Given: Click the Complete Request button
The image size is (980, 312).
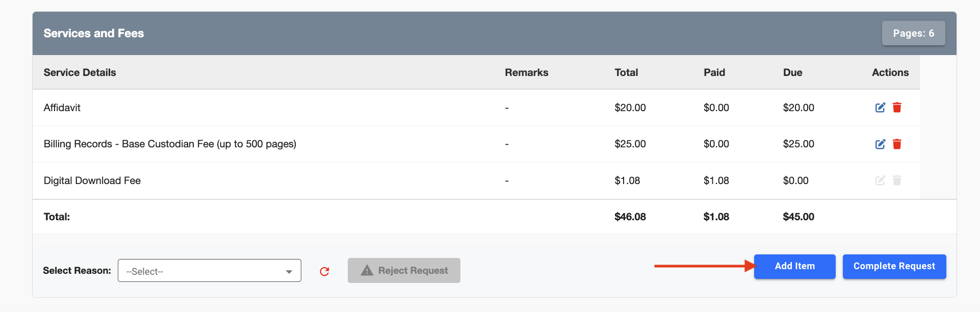Looking at the screenshot, I should point(894,266).
